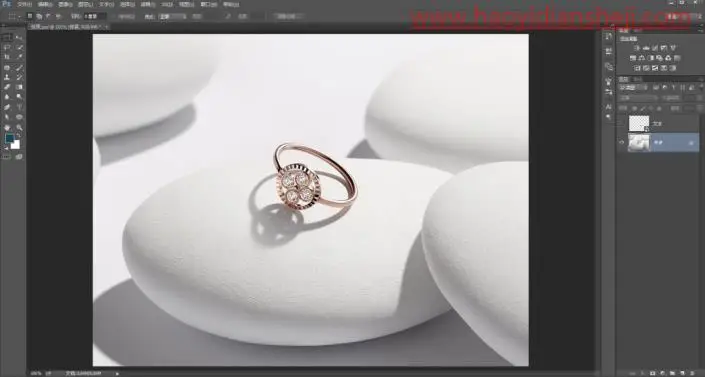
Task: Switch to the Channels tab
Action: point(638,79)
